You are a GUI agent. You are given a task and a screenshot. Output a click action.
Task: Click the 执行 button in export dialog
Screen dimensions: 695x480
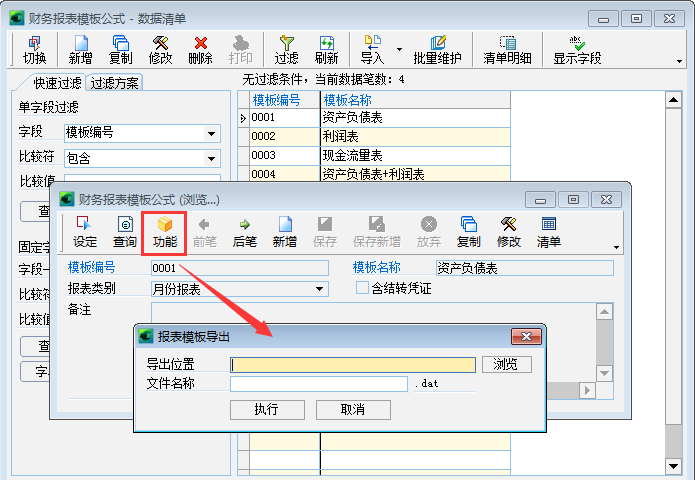click(x=266, y=410)
